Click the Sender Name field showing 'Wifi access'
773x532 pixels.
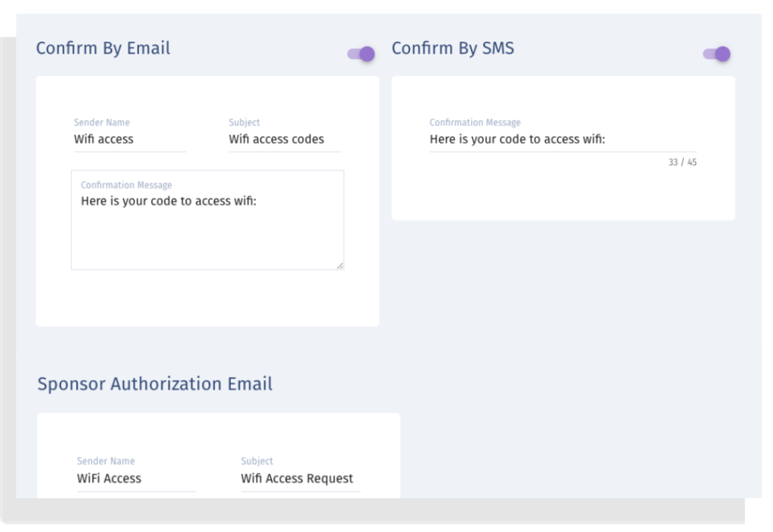[128, 139]
